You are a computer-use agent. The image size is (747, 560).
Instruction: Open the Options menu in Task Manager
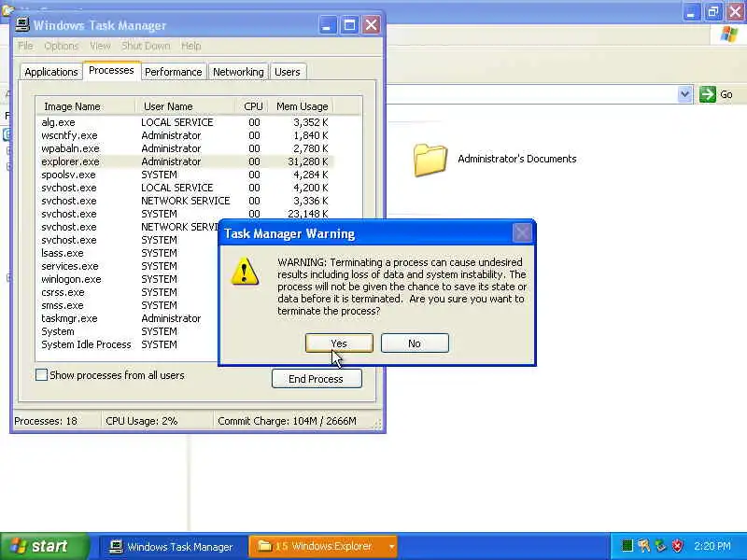coord(61,46)
